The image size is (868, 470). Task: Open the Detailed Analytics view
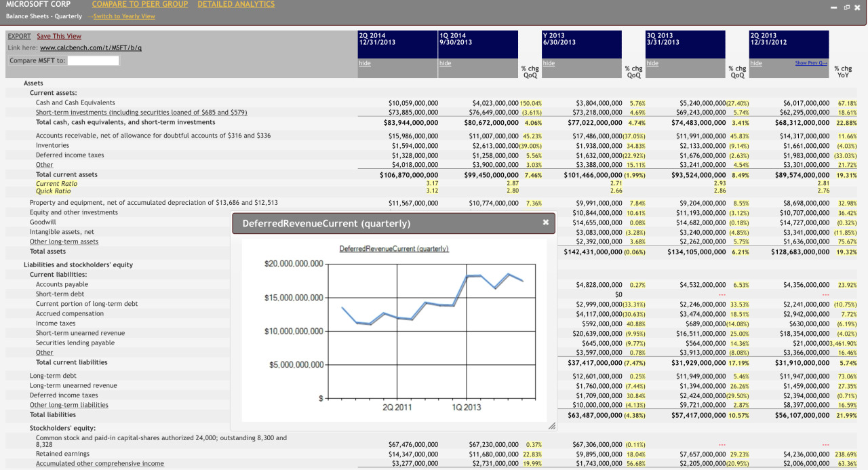pyautogui.click(x=236, y=5)
